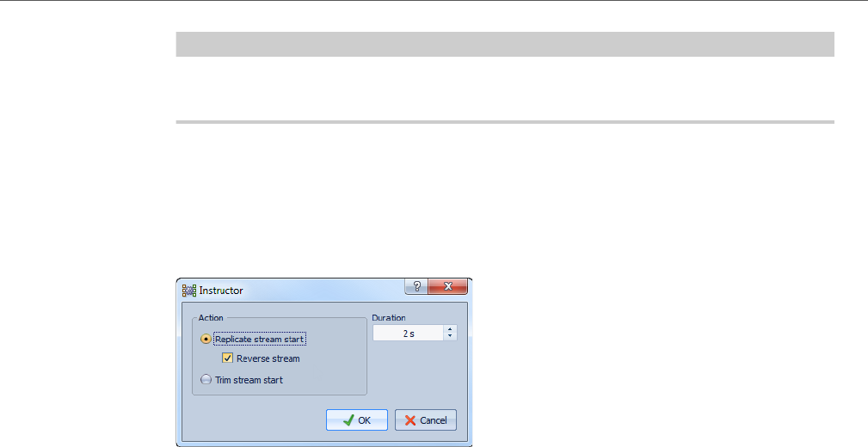Close the Instructor dialog window
868x447 pixels.
pyautogui.click(x=448, y=286)
